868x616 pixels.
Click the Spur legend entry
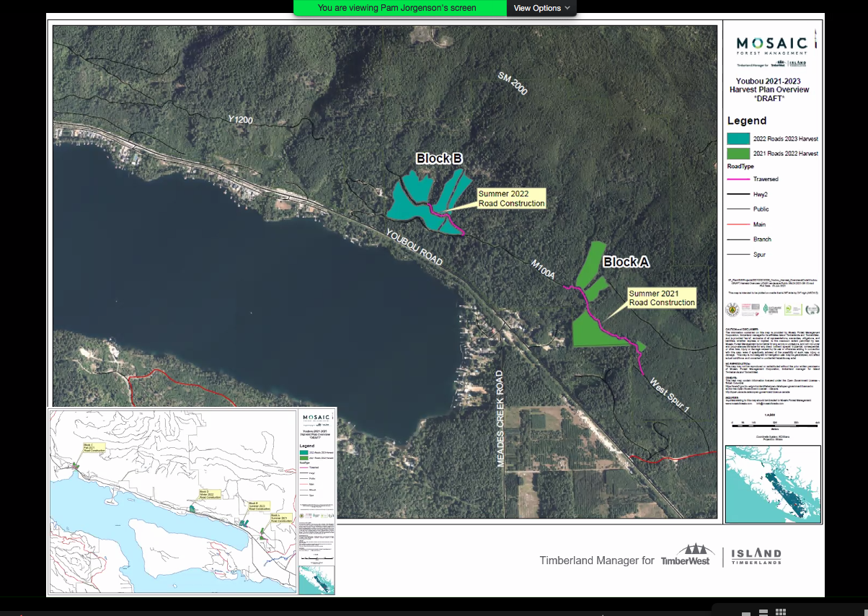(760, 255)
